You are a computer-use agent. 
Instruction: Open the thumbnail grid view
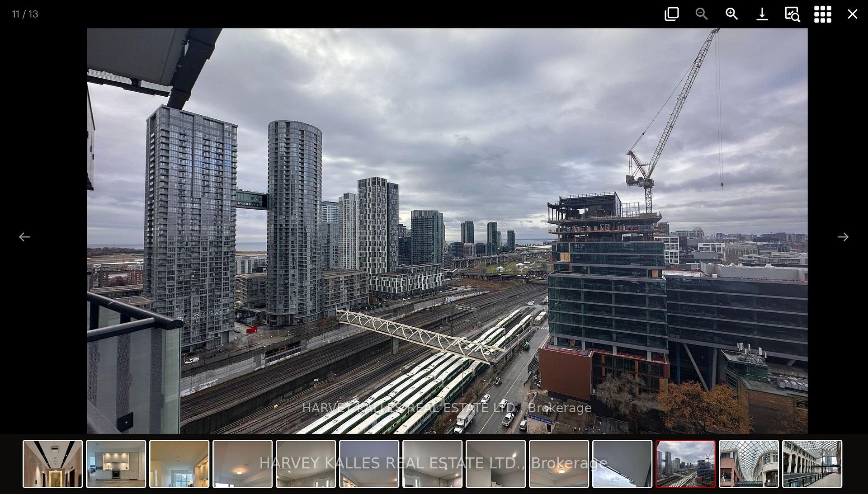822,14
